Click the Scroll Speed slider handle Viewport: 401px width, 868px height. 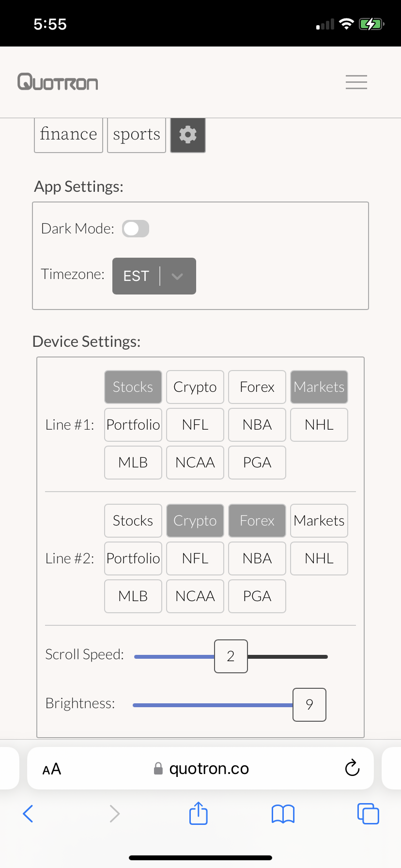(x=231, y=656)
